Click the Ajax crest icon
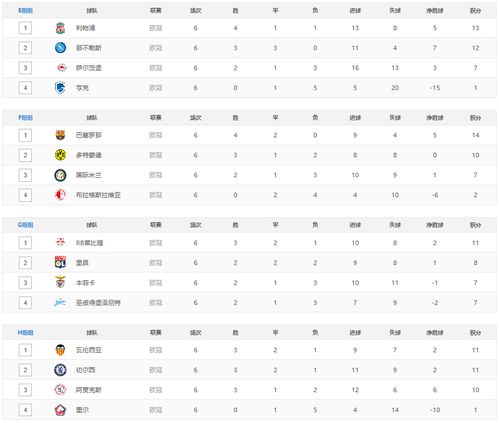 coord(60,390)
